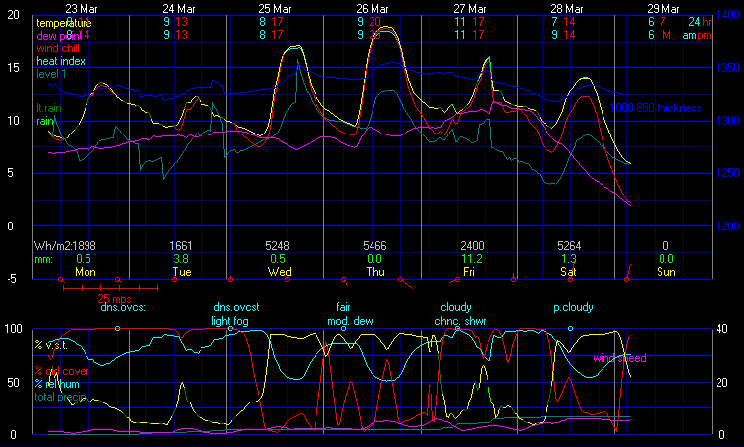This screenshot has width=744, height=447.
Task: Click the 'p.cloudy' sky condition label
Action: 573,307
